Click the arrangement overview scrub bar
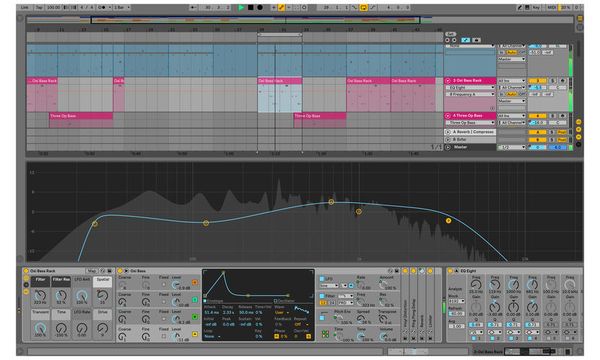 tap(300, 20)
